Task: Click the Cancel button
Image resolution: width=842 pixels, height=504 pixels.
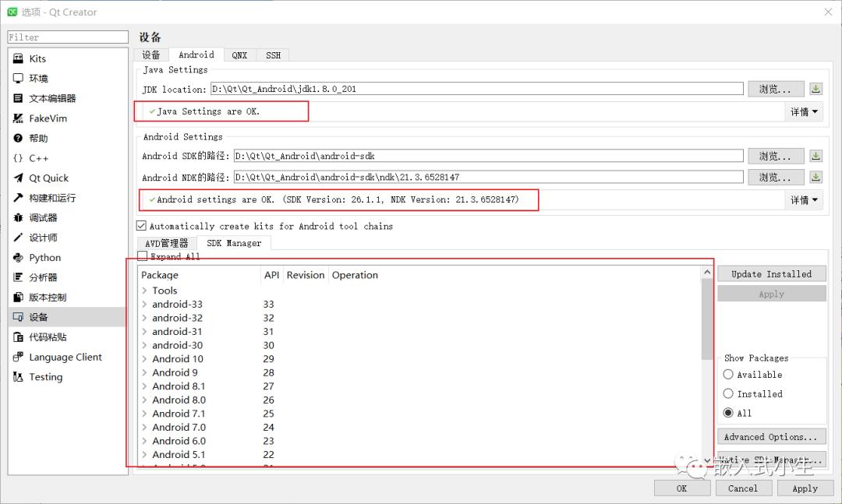Action: pyautogui.click(x=743, y=488)
